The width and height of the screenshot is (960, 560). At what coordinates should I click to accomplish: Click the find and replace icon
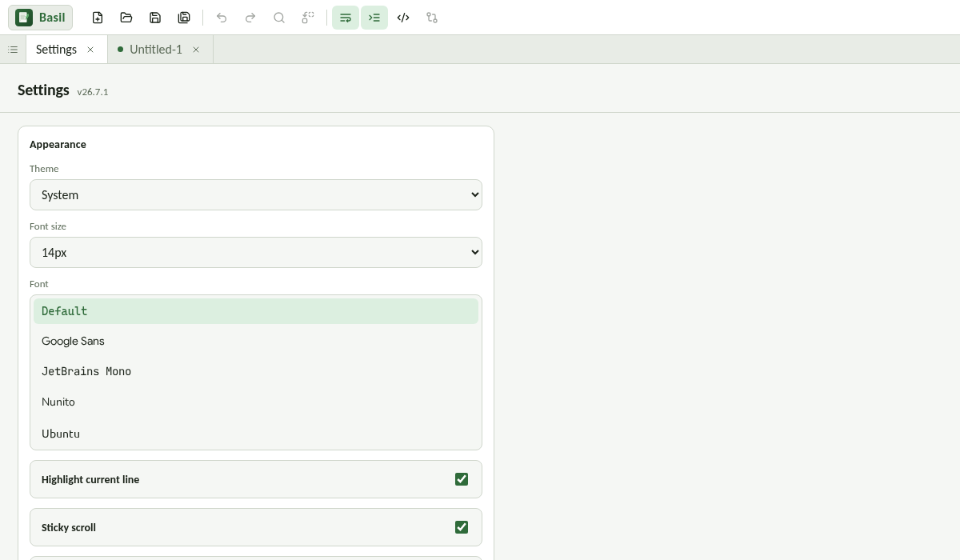308,18
